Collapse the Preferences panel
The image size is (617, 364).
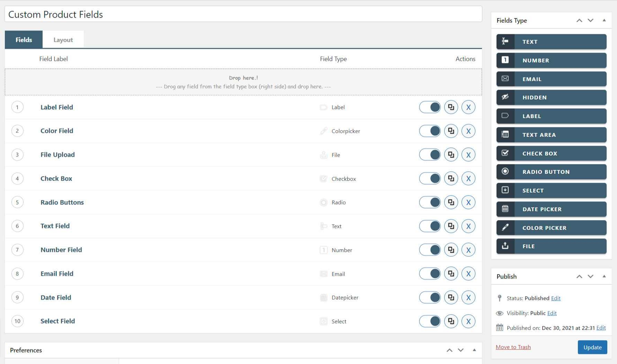474,350
